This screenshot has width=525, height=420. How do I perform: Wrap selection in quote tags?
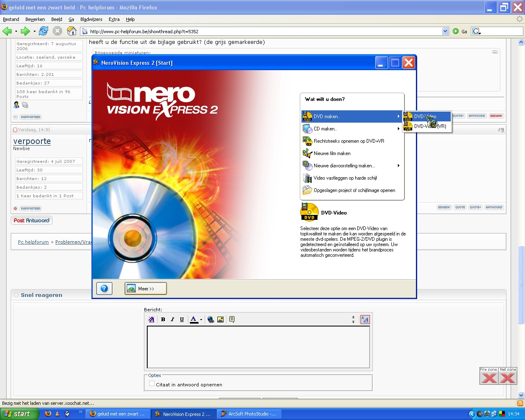(x=232, y=320)
